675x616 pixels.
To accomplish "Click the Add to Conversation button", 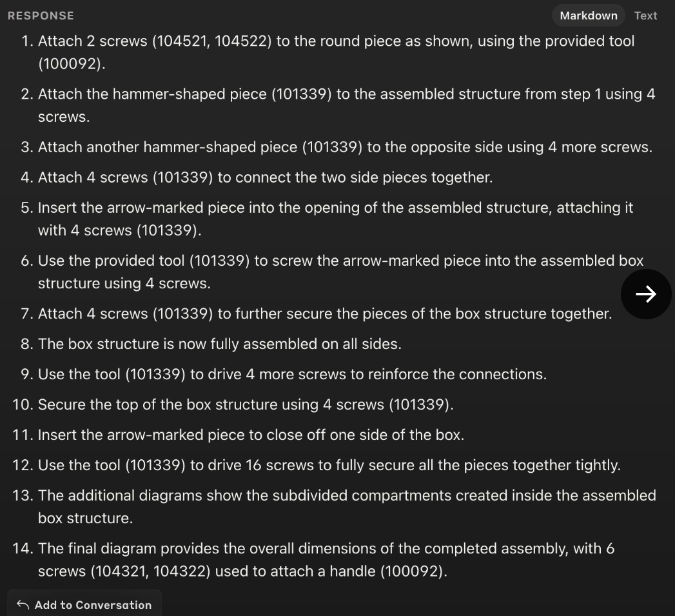I will [x=93, y=605].
